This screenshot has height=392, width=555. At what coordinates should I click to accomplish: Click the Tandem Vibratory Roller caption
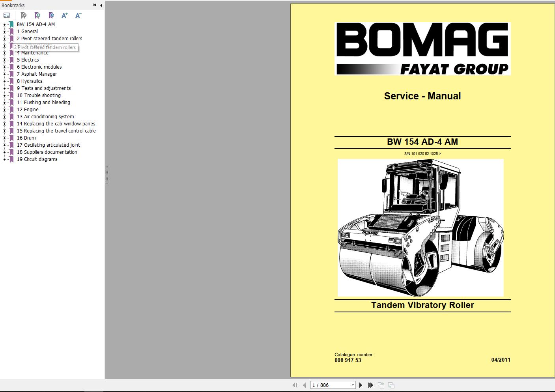tap(422, 305)
